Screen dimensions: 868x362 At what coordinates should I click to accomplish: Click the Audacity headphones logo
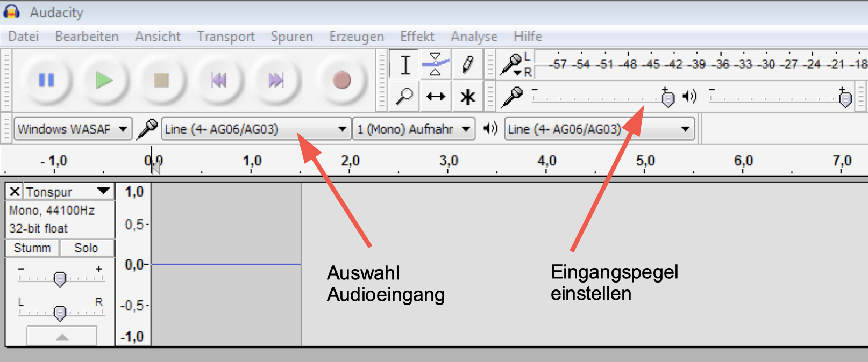(x=11, y=12)
